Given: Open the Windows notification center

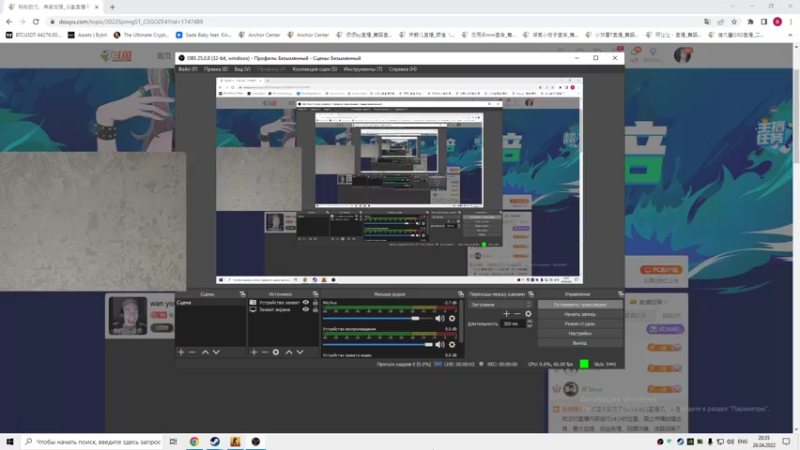Looking at the screenshot, I should pos(787,441).
